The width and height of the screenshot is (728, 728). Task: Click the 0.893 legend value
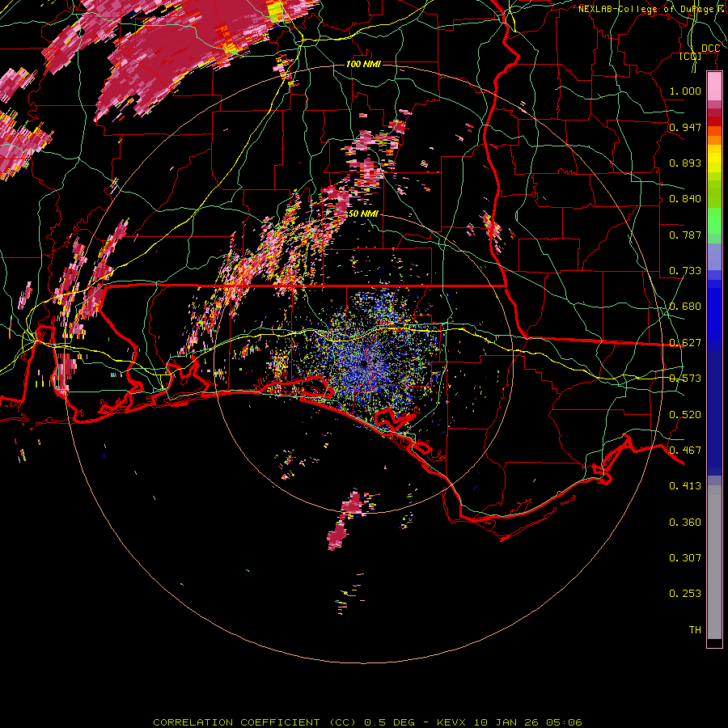click(x=685, y=163)
